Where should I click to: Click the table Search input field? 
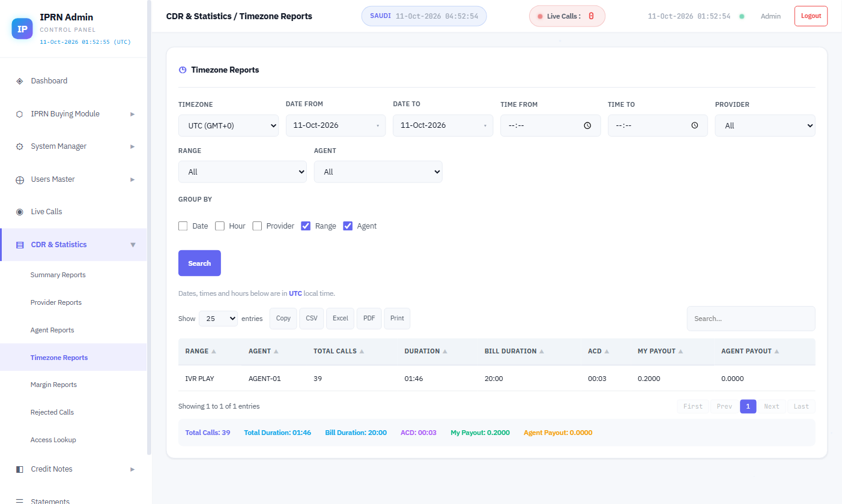751,319
